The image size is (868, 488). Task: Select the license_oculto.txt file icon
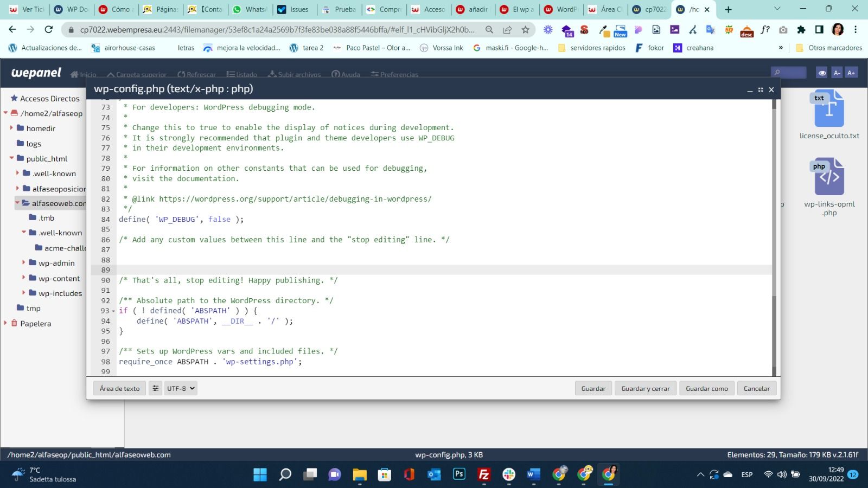tap(829, 108)
